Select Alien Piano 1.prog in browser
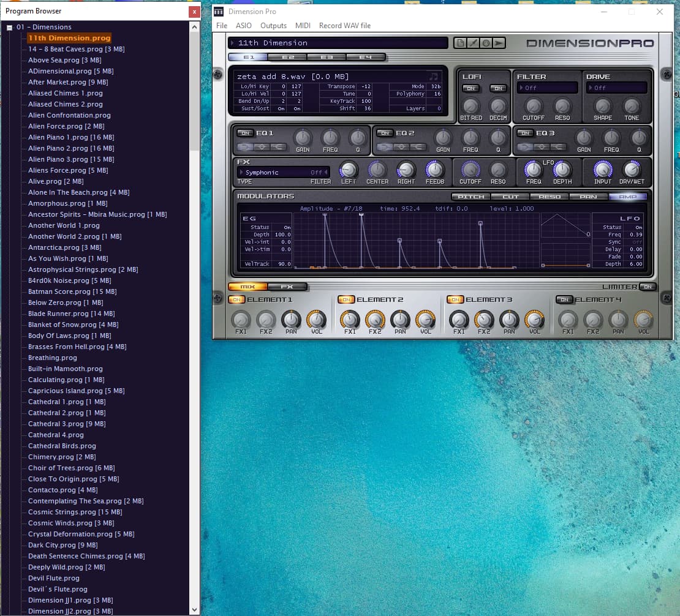 tap(71, 137)
